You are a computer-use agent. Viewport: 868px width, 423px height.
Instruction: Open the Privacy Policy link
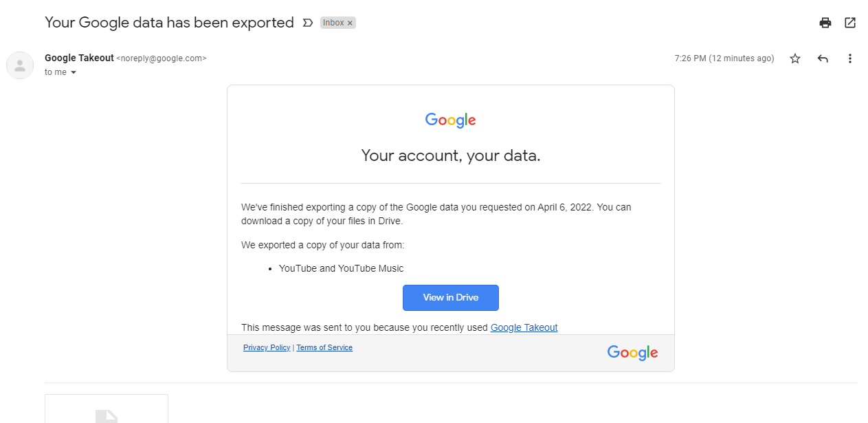point(267,347)
